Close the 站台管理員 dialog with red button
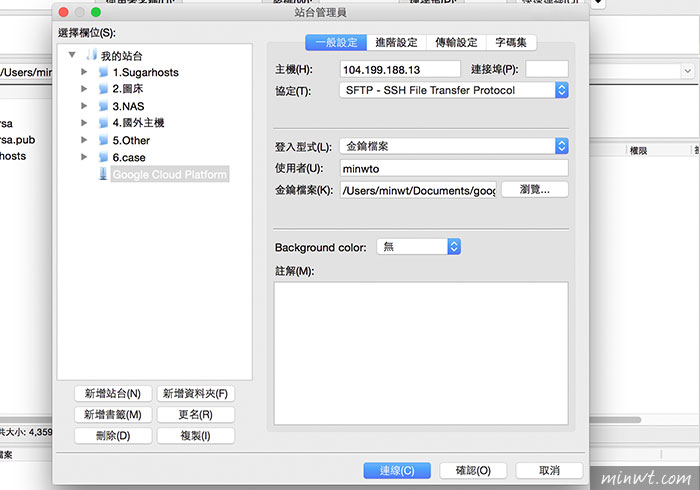This screenshot has width=700, height=490. [63, 12]
